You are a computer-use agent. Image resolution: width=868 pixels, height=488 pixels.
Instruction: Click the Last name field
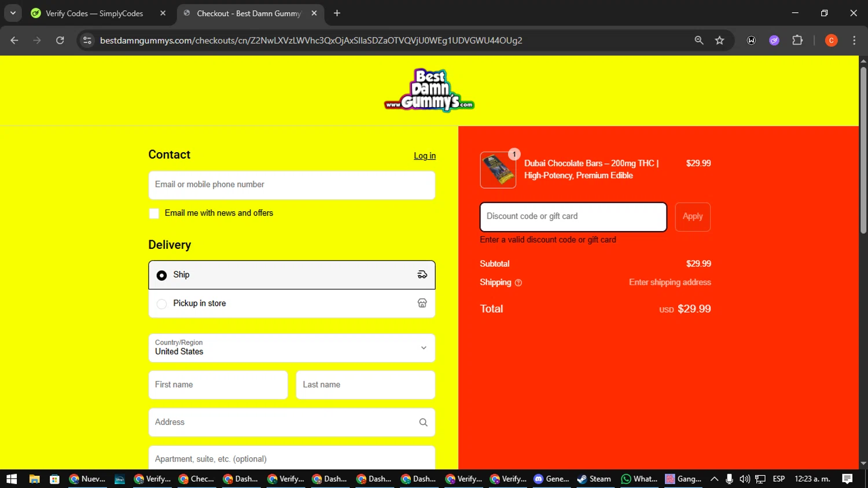coord(366,385)
